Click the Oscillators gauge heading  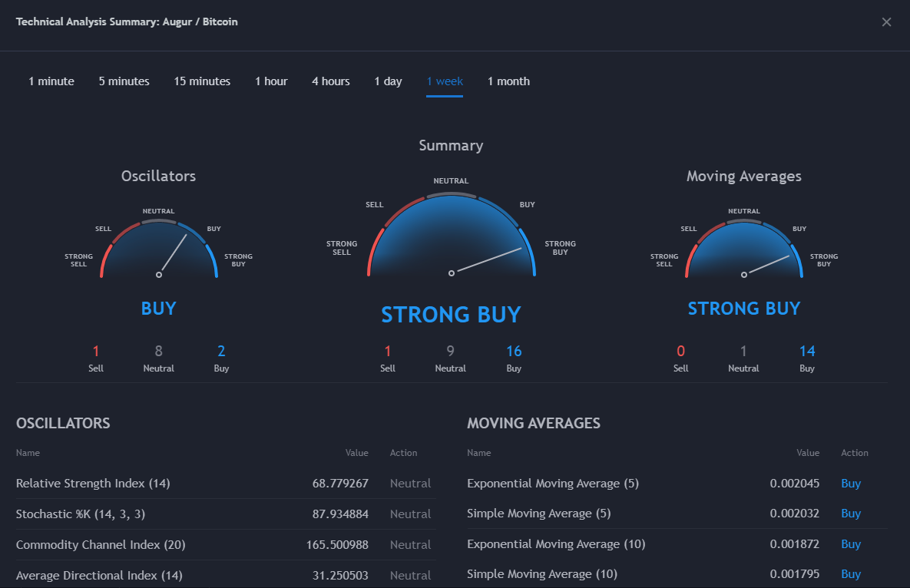158,177
